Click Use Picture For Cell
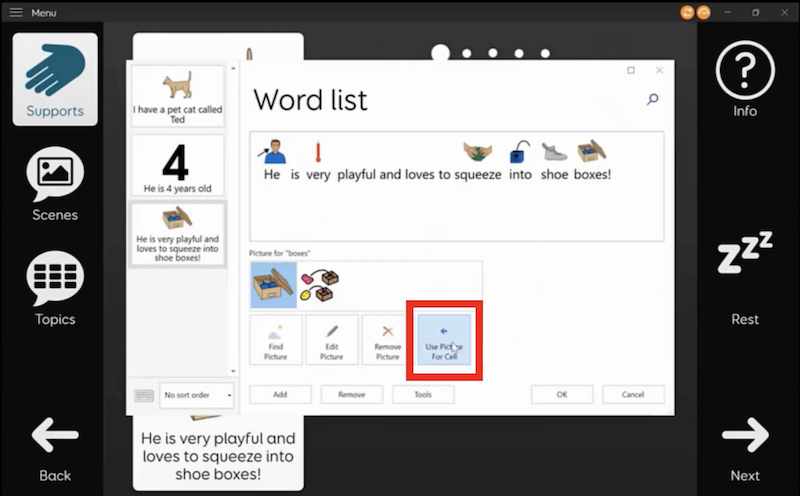Viewport: 800px width, 496px height. 444,341
